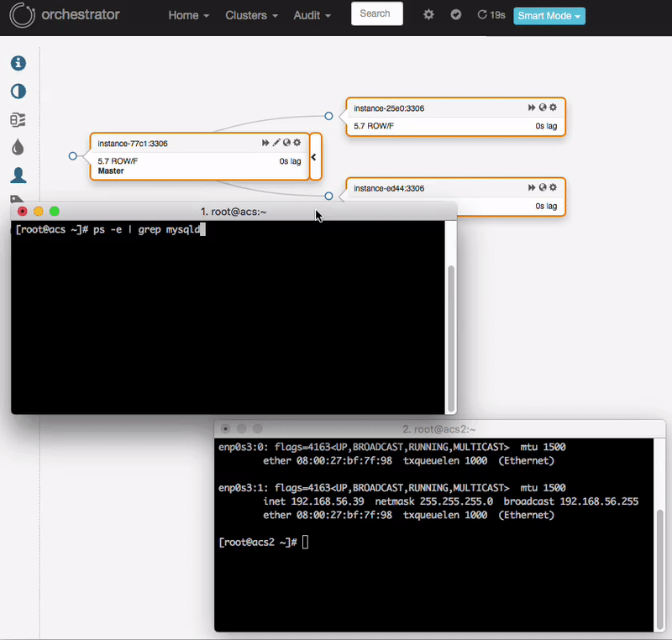Viewport: 672px width, 640px height.
Task: Click the globe icon on instance-ed44:3306
Action: tap(542, 187)
